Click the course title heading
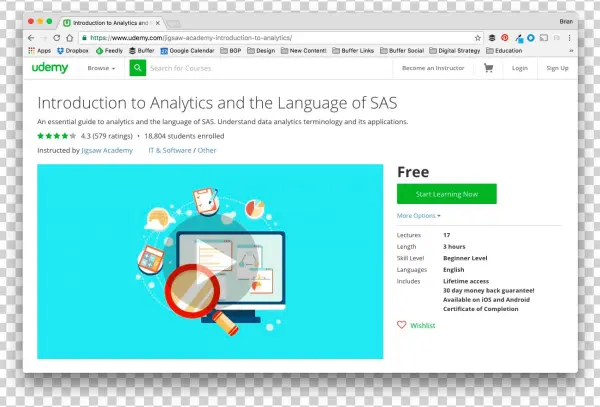 [217, 103]
